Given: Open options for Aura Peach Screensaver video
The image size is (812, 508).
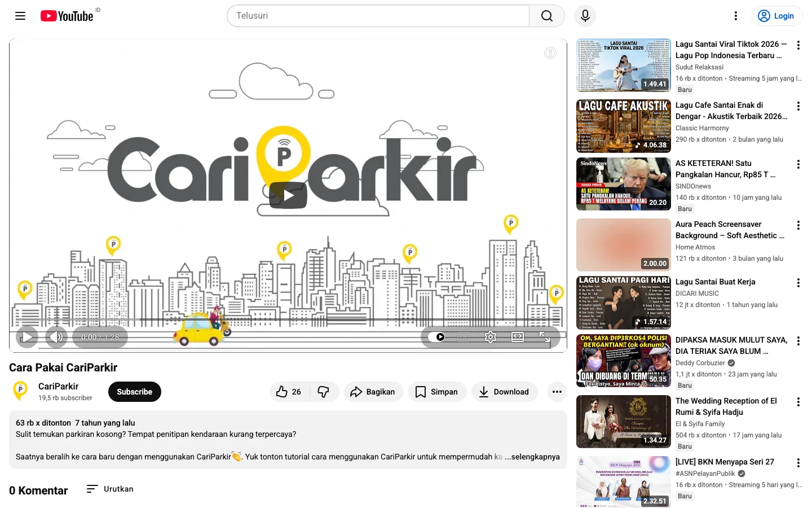Looking at the screenshot, I should point(798,225).
